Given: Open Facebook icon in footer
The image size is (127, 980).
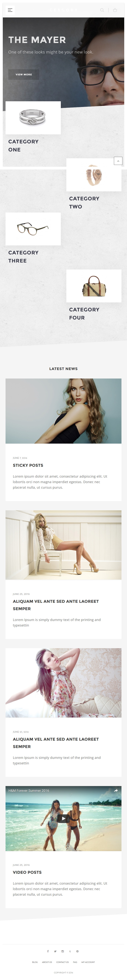Looking at the screenshot, I should 48,951.
